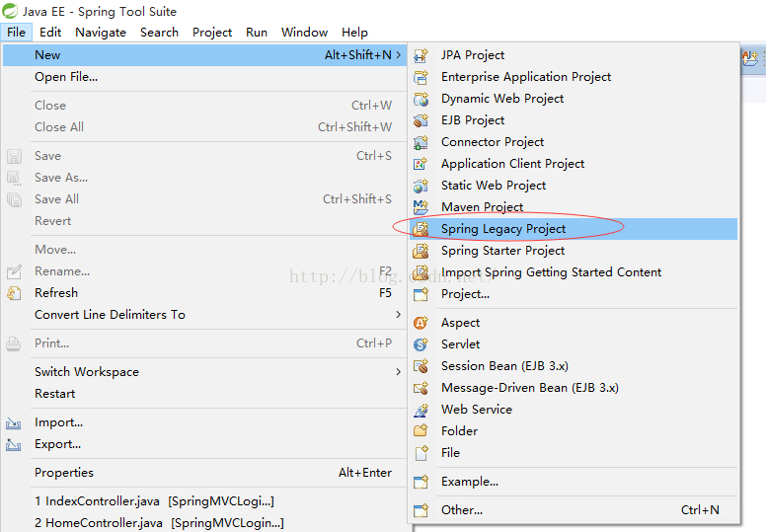This screenshot has width=766, height=532.
Task: Select Dynamic Web Project entry
Action: click(x=574, y=99)
